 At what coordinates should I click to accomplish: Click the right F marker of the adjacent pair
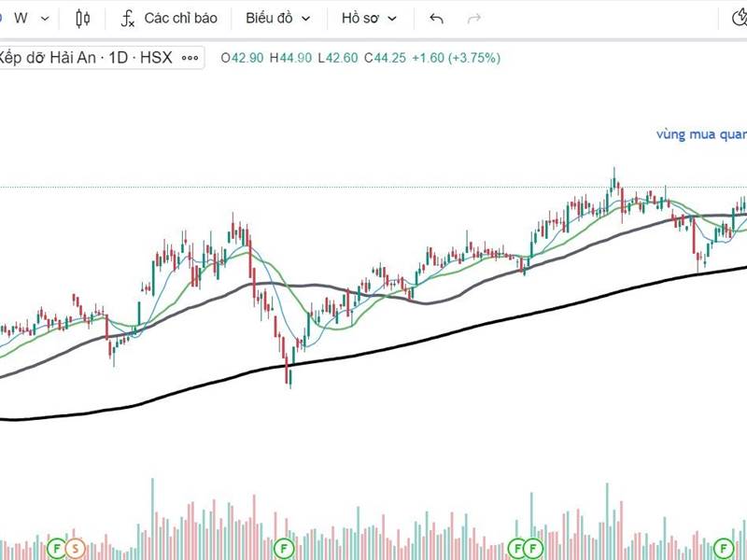[x=534, y=547]
